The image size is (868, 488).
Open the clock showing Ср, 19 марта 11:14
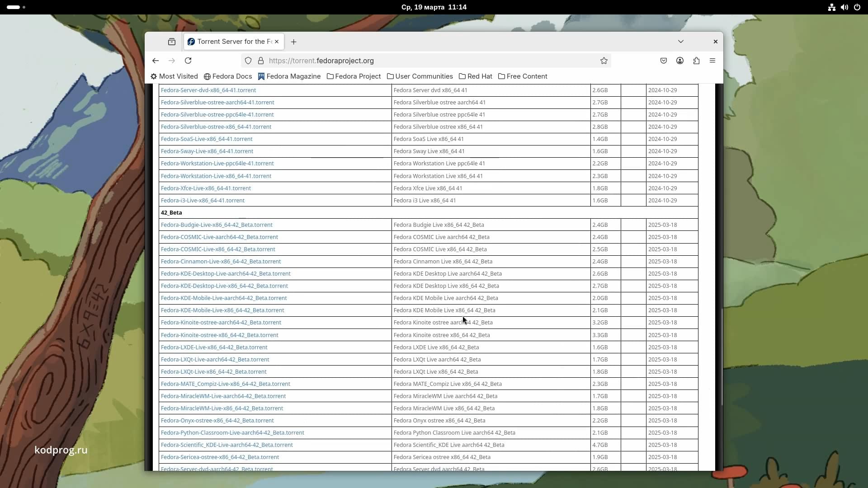click(434, 7)
